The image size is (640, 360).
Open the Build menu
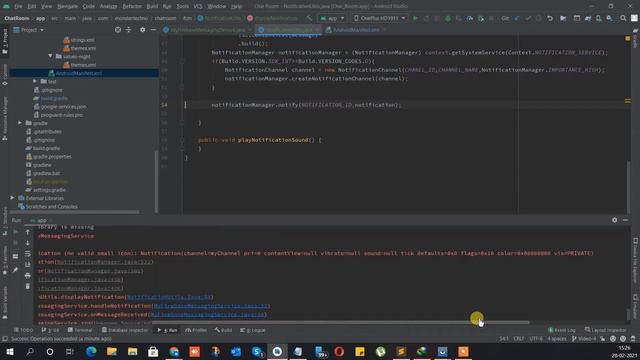click(152, 7)
